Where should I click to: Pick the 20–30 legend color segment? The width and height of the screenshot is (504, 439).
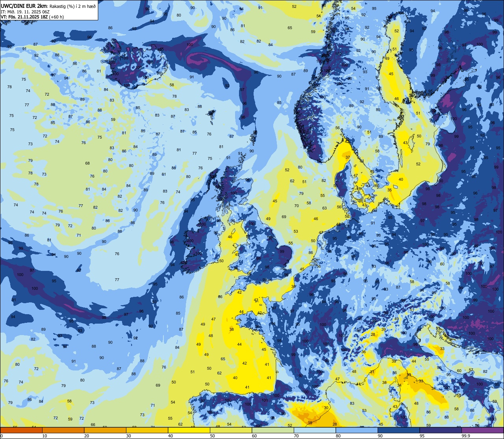[x=105, y=430]
